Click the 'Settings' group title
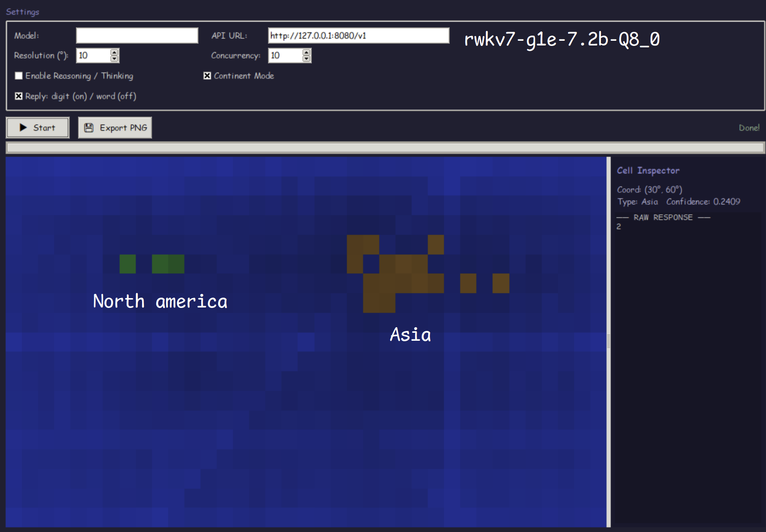The width and height of the screenshot is (766, 532). coord(23,12)
